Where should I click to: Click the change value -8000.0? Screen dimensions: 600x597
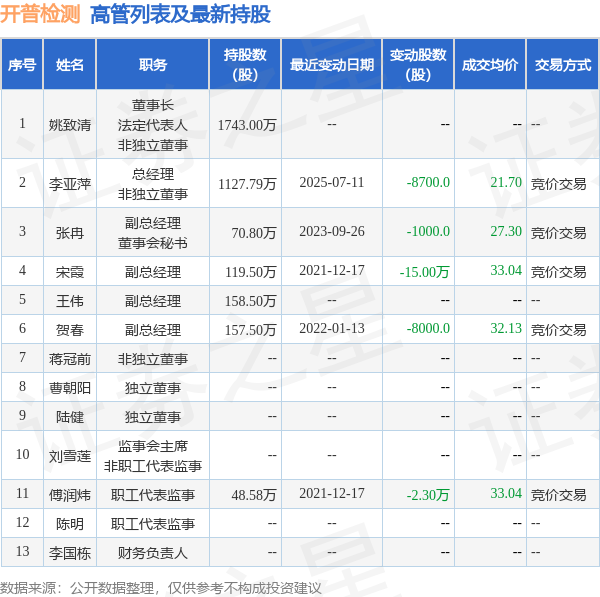[428, 328]
